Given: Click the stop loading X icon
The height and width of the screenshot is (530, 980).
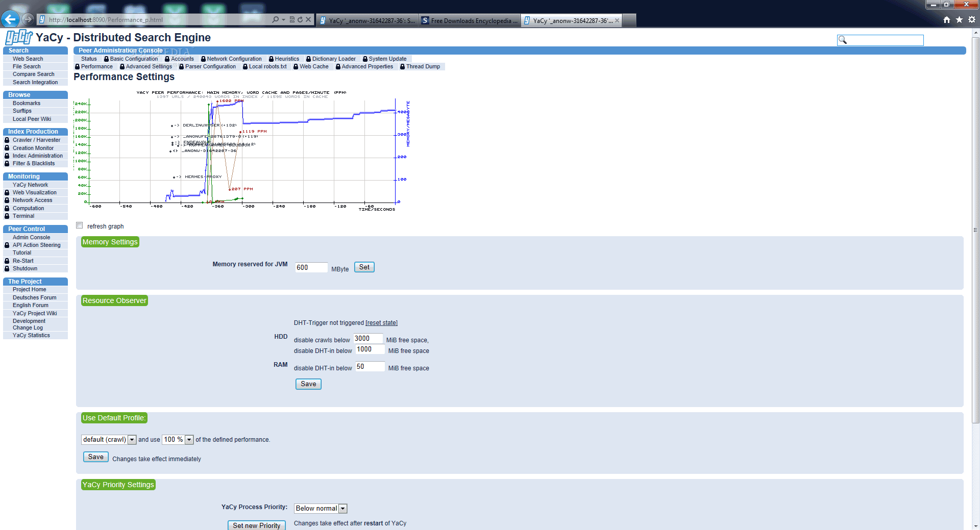Looking at the screenshot, I should click(308, 20).
